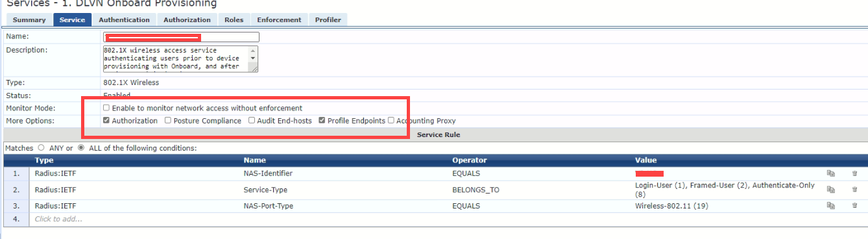
Task: Enable monitor mode without enforcement checkbox
Action: point(106,108)
